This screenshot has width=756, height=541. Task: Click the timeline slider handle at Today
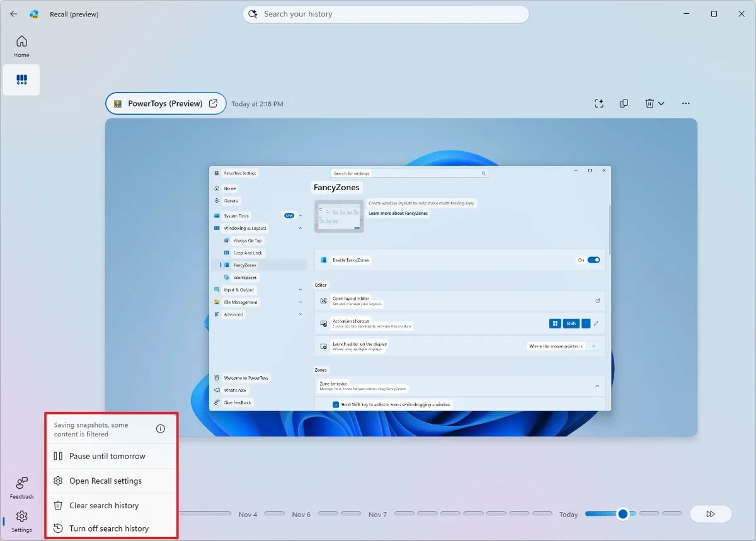tap(622, 514)
